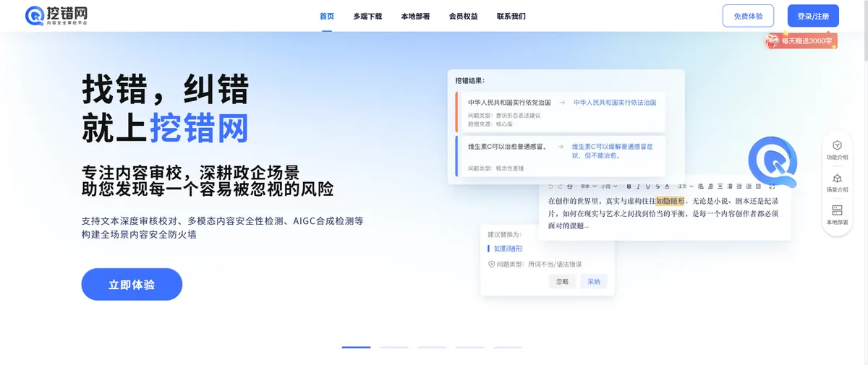This screenshot has width=868, height=365.
Task: Click the corrected text 中华人民共和国实行依法治国
Action: click(615, 103)
